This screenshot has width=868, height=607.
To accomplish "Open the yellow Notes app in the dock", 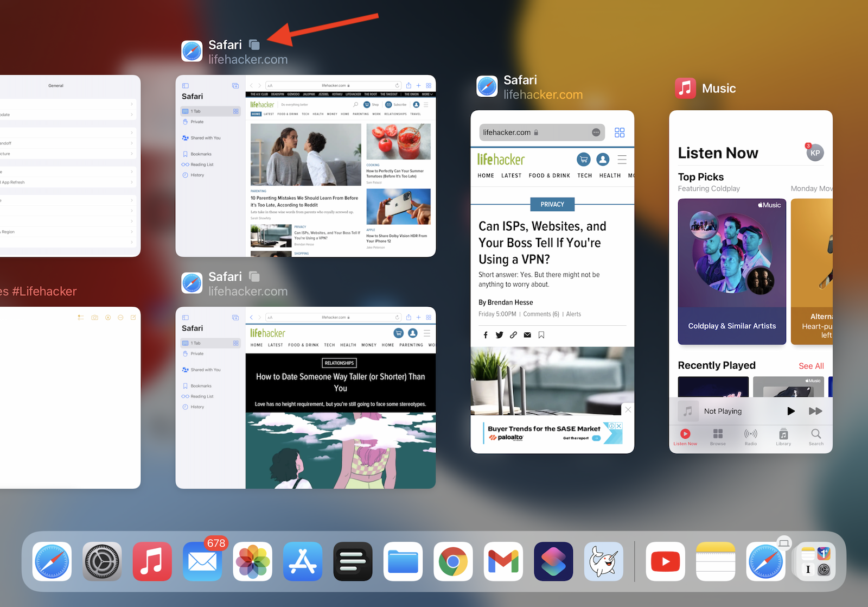I will (x=716, y=561).
